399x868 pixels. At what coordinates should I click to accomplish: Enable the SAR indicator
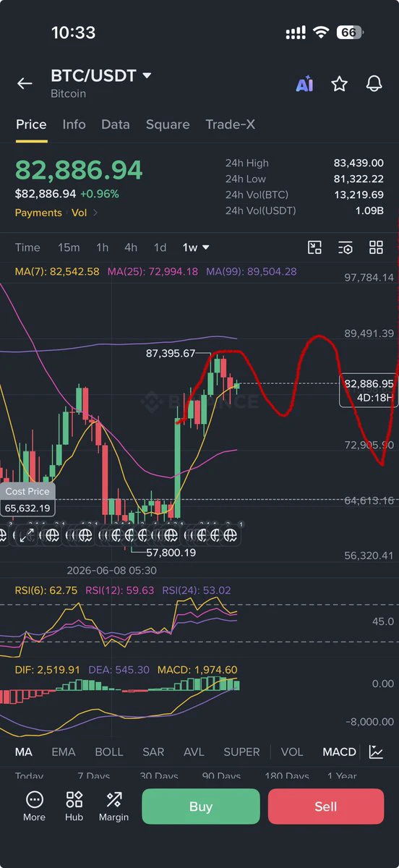(153, 752)
